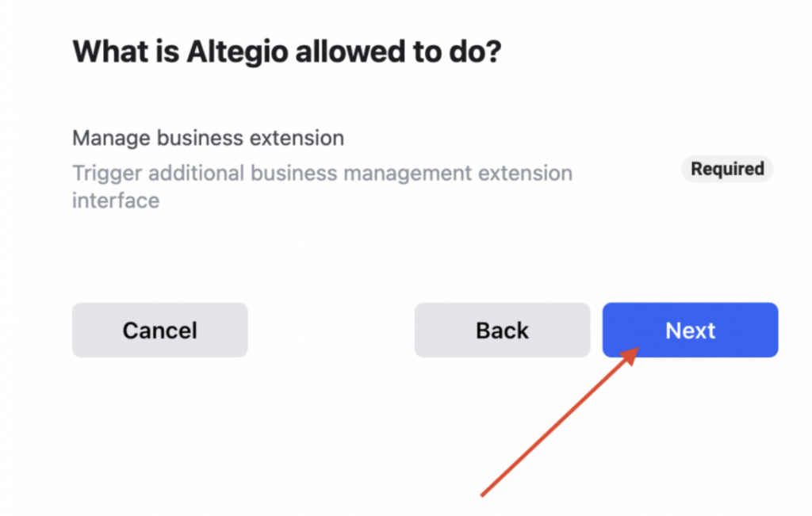The height and width of the screenshot is (516, 812).
Task: Click the word "Manage" in the permission title
Action: click(x=111, y=138)
